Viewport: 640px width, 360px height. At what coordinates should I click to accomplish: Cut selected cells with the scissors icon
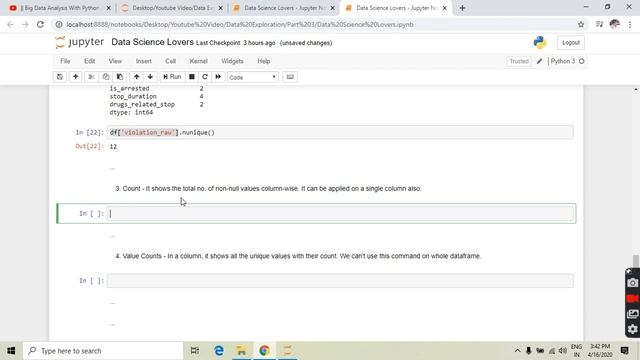coord(91,77)
